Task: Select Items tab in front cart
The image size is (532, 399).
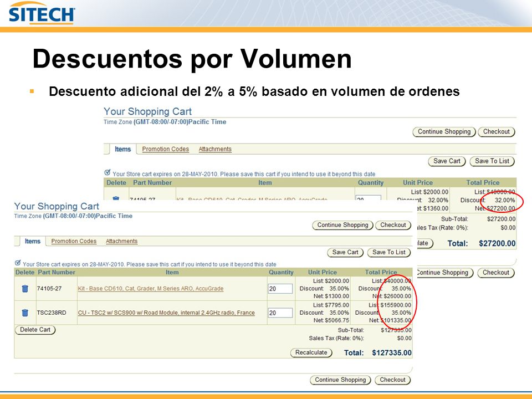Action: click(33, 241)
